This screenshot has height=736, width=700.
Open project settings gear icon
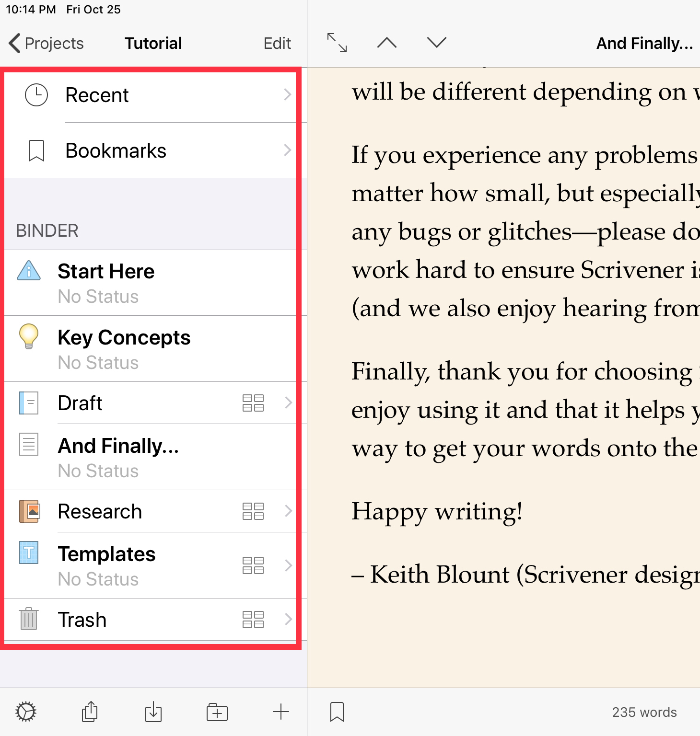26,712
